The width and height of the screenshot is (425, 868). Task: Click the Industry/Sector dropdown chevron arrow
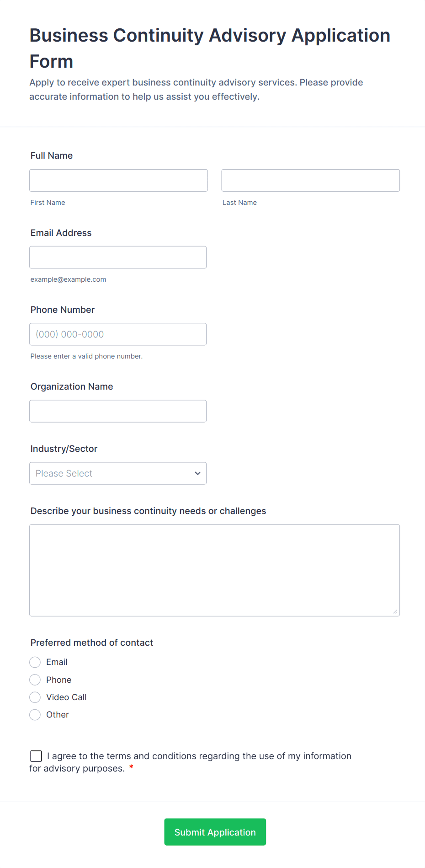(197, 473)
